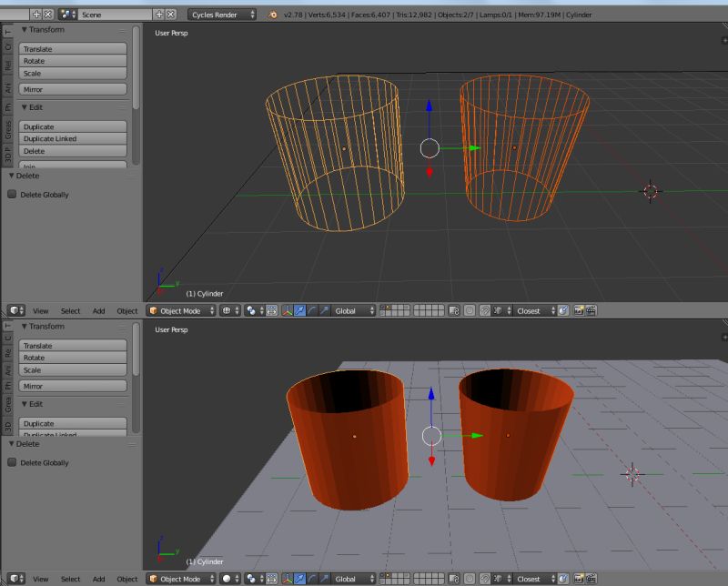Click the pivot point icon in top viewport header
728x586 pixels.
[x=252, y=311]
